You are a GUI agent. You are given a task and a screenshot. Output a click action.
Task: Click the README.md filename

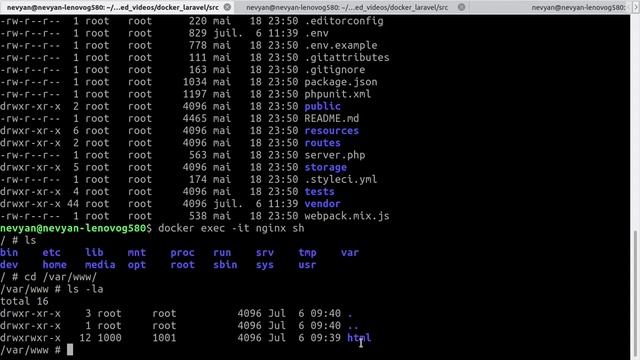pos(331,118)
